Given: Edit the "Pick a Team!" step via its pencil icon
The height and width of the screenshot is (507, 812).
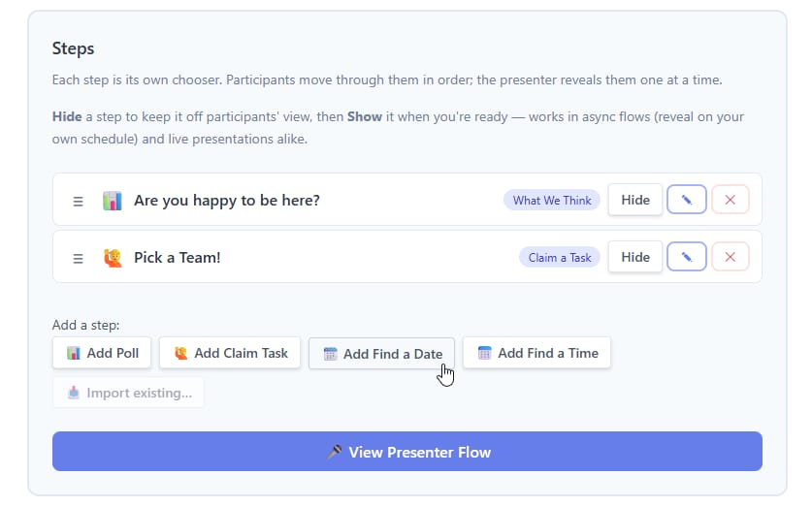Looking at the screenshot, I should (686, 257).
